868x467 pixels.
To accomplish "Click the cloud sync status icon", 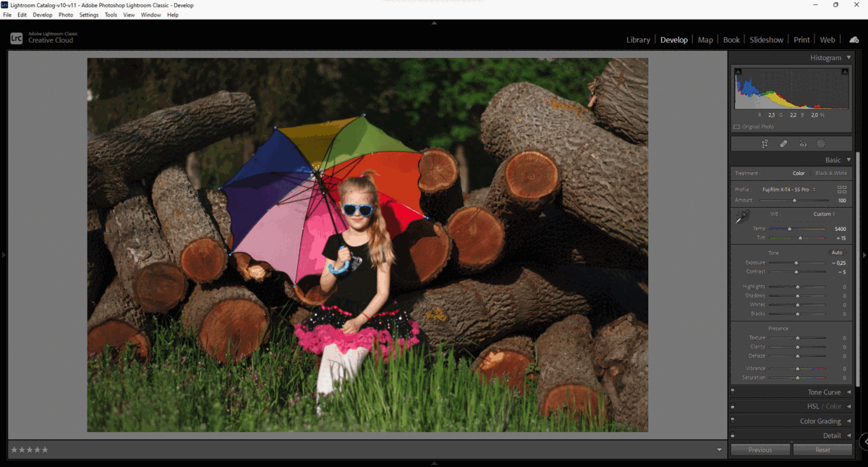I will tap(854, 40).
